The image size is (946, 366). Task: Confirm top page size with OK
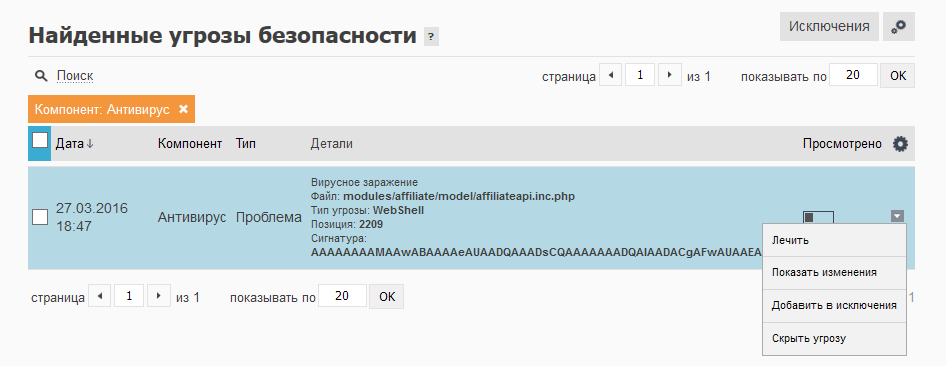point(898,76)
